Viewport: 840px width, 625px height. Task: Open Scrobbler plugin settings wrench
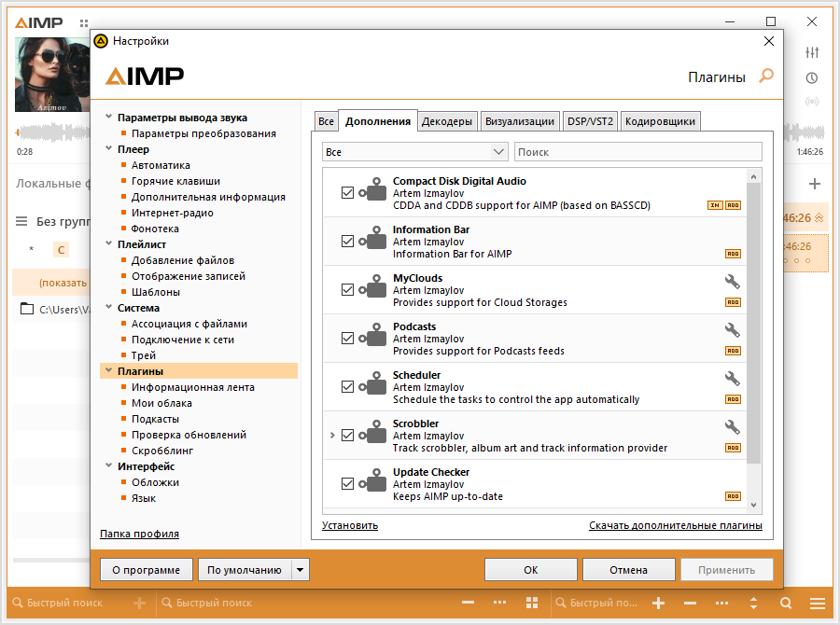click(x=733, y=426)
